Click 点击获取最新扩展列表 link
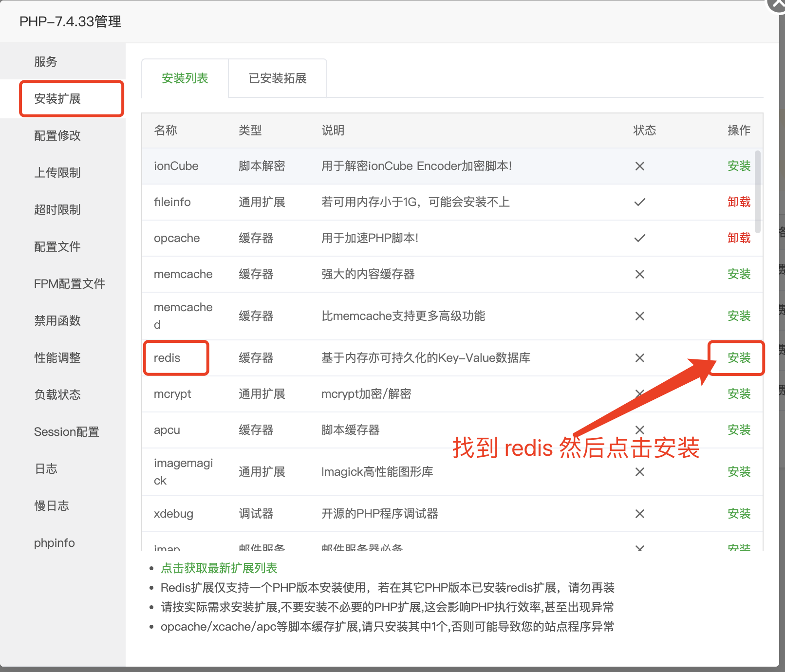Viewport: 785px width, 672px height. click(219, 568)
